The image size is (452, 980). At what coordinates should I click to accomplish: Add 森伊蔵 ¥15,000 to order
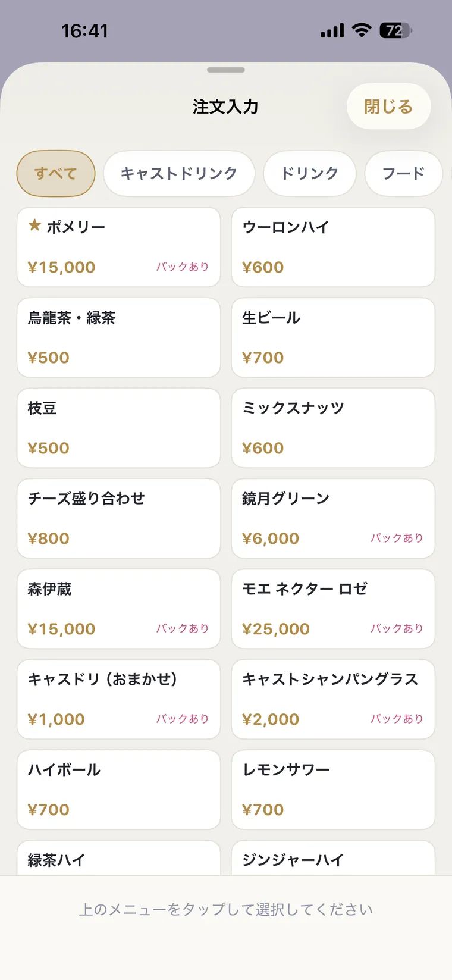click(x=119, y=609)
